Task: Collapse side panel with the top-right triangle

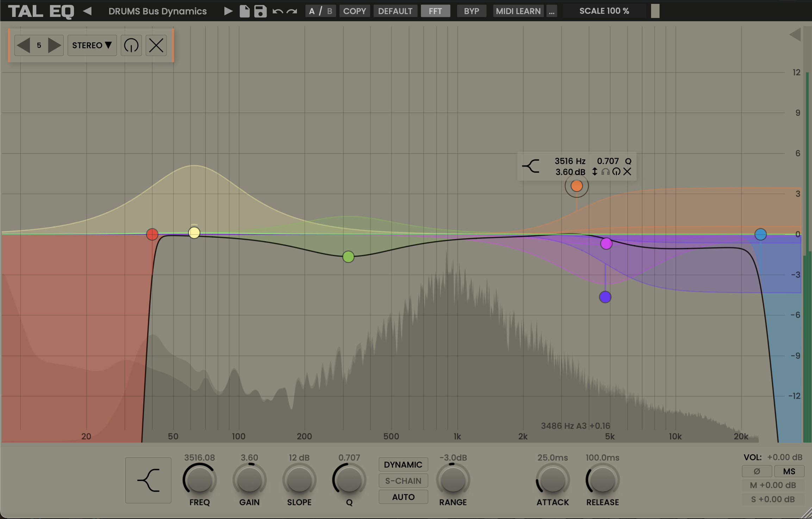Action: 795,35
